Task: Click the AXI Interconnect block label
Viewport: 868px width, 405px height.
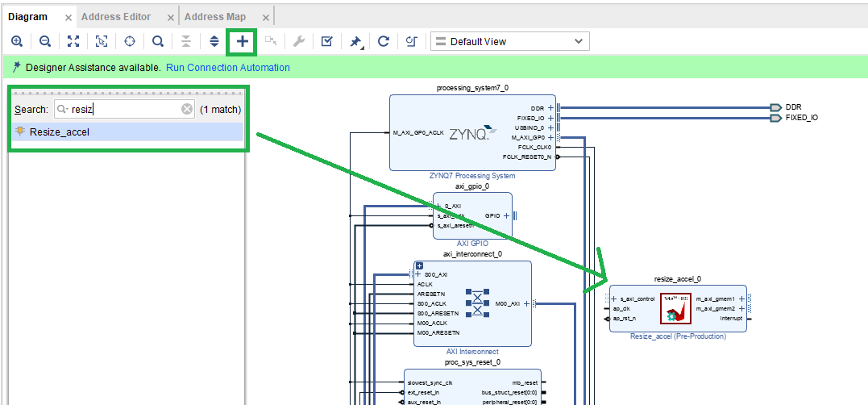Action: pos(472,351)
